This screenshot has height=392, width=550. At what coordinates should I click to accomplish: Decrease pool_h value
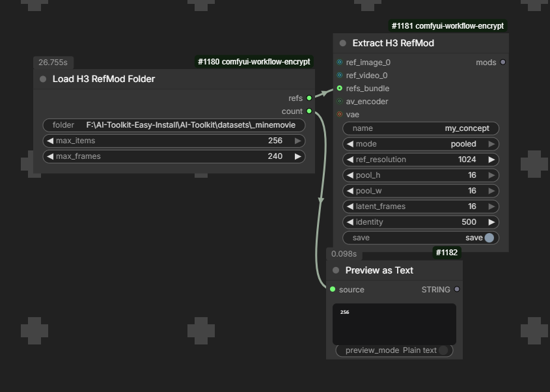point(350,175)
